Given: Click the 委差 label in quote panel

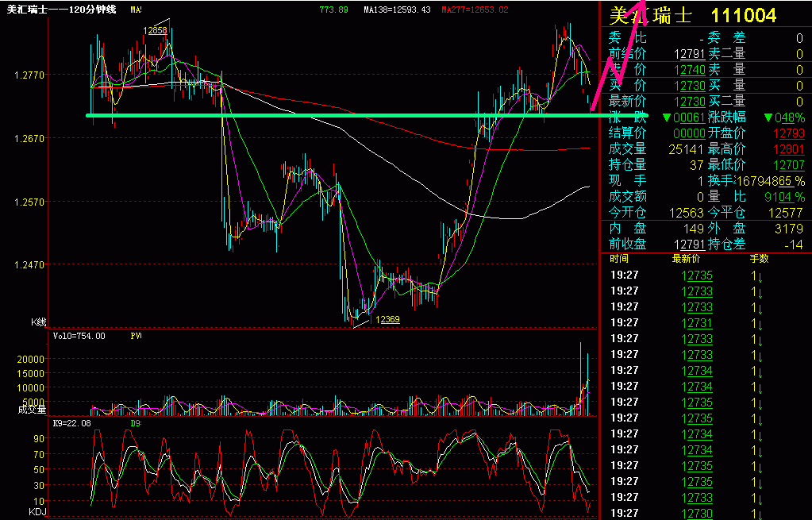Looking at the screenshot, I should coord(726,37).
